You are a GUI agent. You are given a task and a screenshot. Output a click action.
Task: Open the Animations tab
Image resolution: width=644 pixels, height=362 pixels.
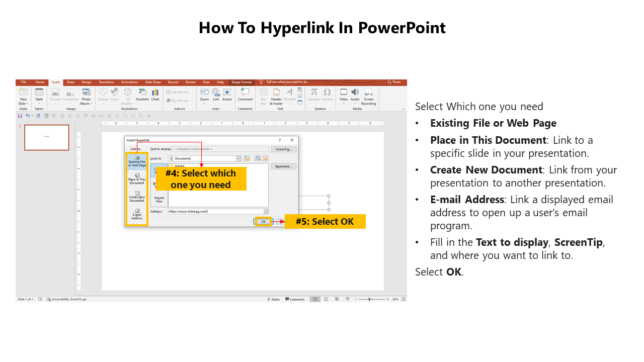pos(129,82)
